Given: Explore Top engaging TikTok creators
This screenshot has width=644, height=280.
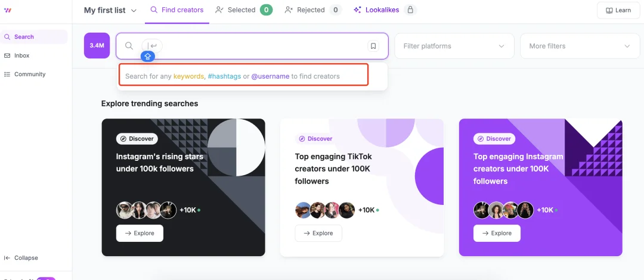Looking at the screenshot, I should [318, 233].
